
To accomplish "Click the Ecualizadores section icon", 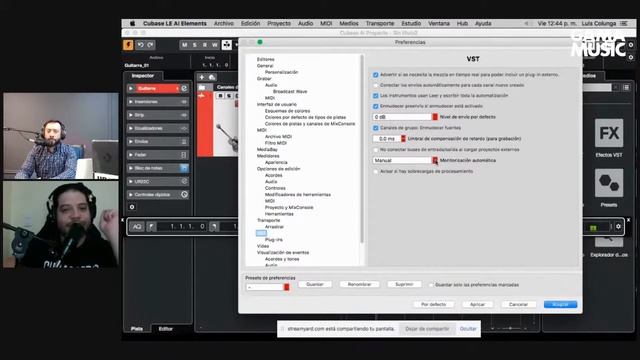I will coord(184,128).
